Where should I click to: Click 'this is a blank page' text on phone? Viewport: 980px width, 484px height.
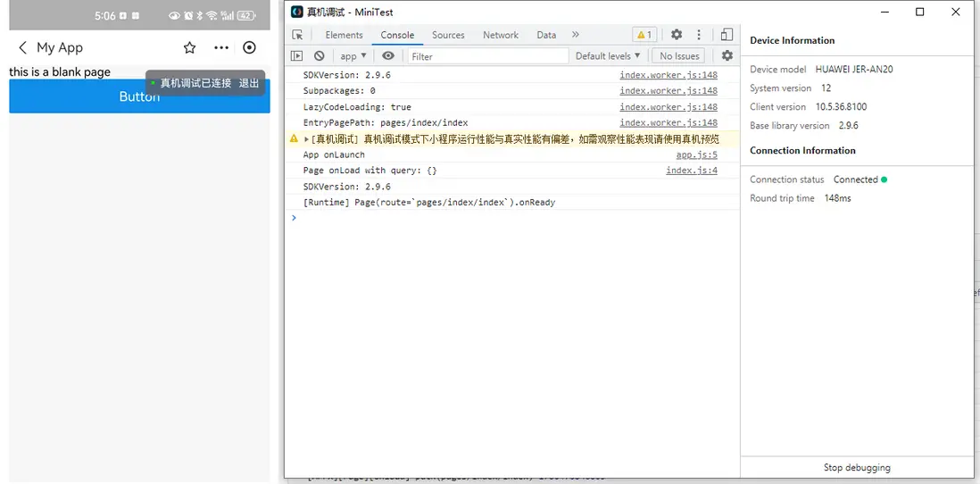tap(60, 72)
